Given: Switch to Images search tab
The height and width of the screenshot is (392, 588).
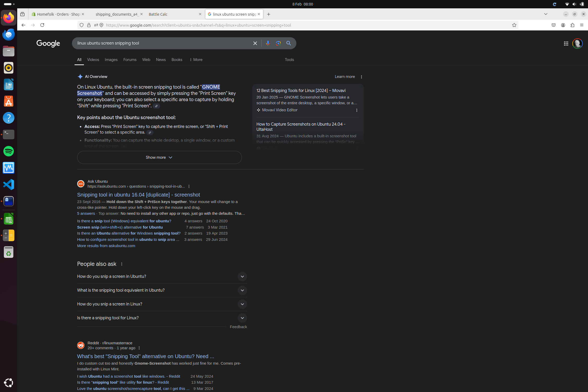Looking at the screenshot, I should coord(111,60).
